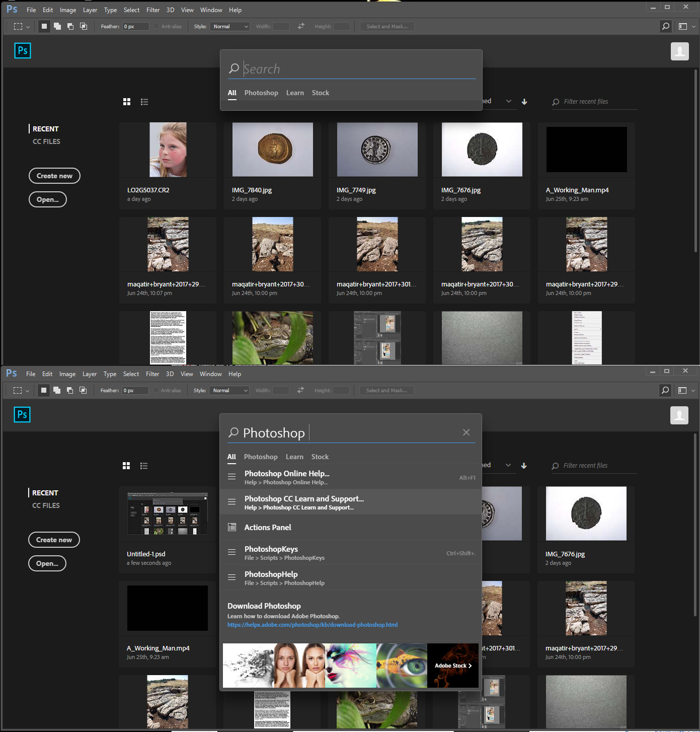Click swap width and height icon in bottom window
Screen dimensions: 700x732
[300, 390]
